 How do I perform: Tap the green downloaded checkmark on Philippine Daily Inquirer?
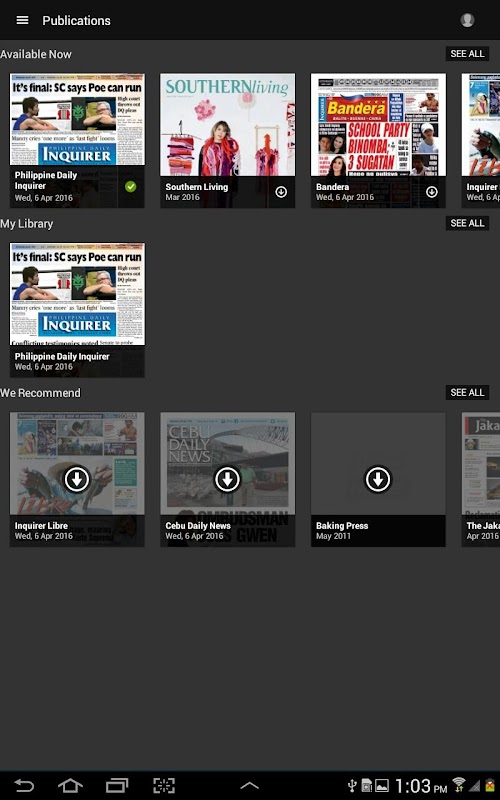pos(131,187)
